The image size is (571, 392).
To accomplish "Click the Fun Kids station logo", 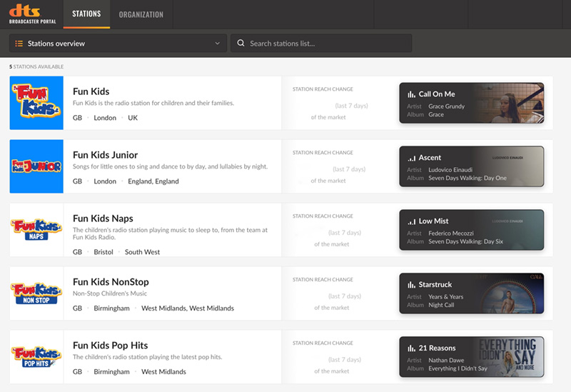I will [x=36, y=103].
